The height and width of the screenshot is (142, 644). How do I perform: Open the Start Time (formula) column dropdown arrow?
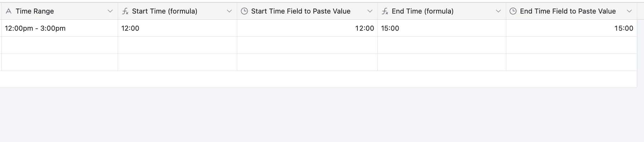pos(229,11)
